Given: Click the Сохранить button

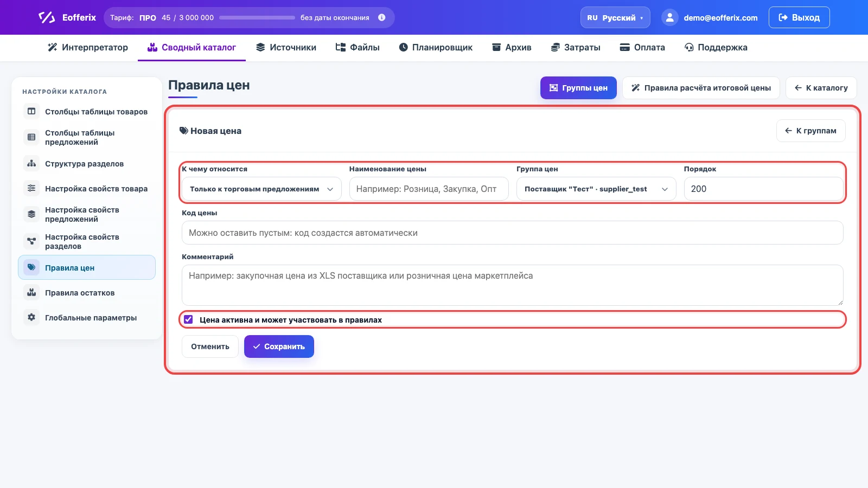Looking at the screenshot, I should tap(279, 346).
